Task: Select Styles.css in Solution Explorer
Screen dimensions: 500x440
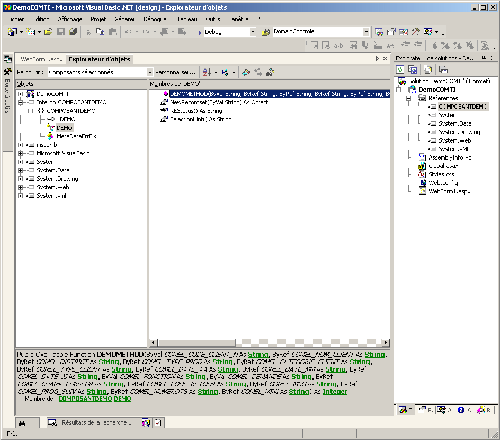Action: (441, 174)
